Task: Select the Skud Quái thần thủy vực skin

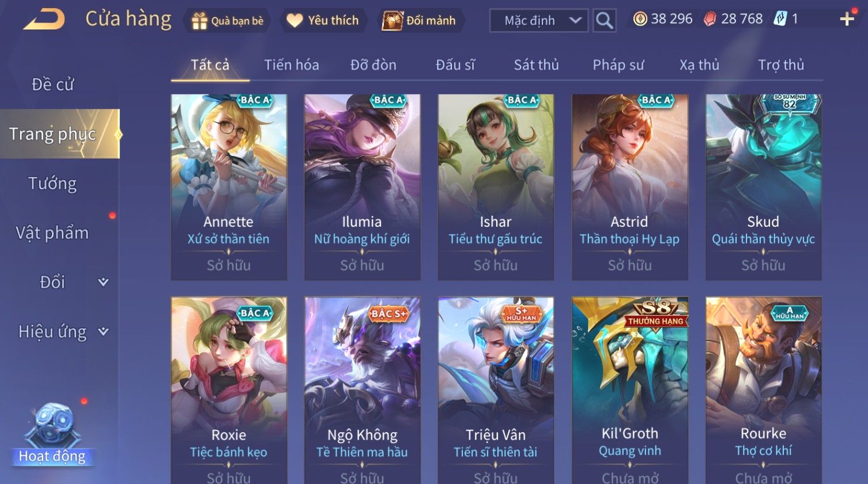Action: point(763,187)
